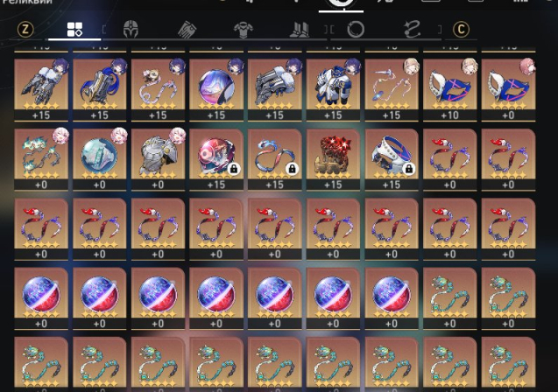Select the planar sphere filter icon
558x392 pixels.
point(355,29)
